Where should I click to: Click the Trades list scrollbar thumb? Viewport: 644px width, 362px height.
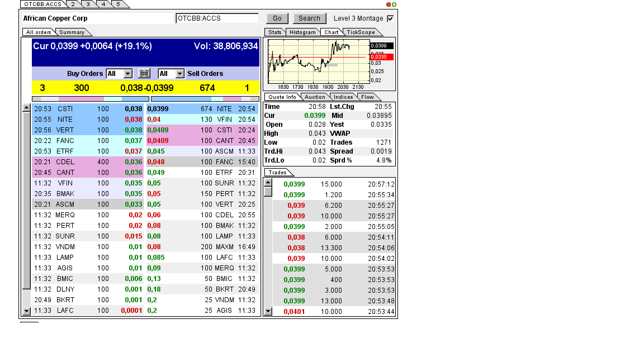pos(268,192)
